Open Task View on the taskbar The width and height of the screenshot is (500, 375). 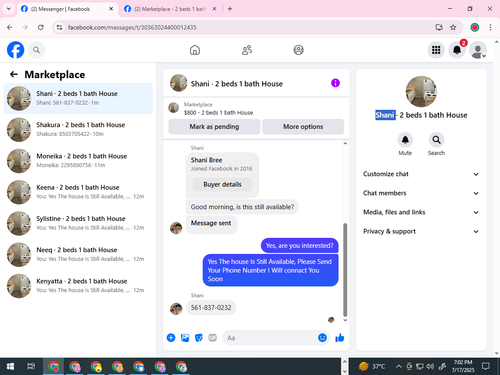coord(31,367)
